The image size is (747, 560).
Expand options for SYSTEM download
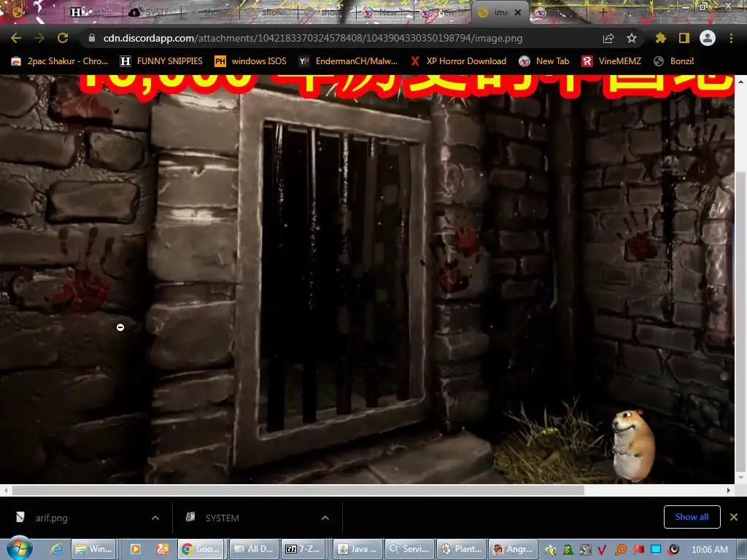(x=325, y=518)
